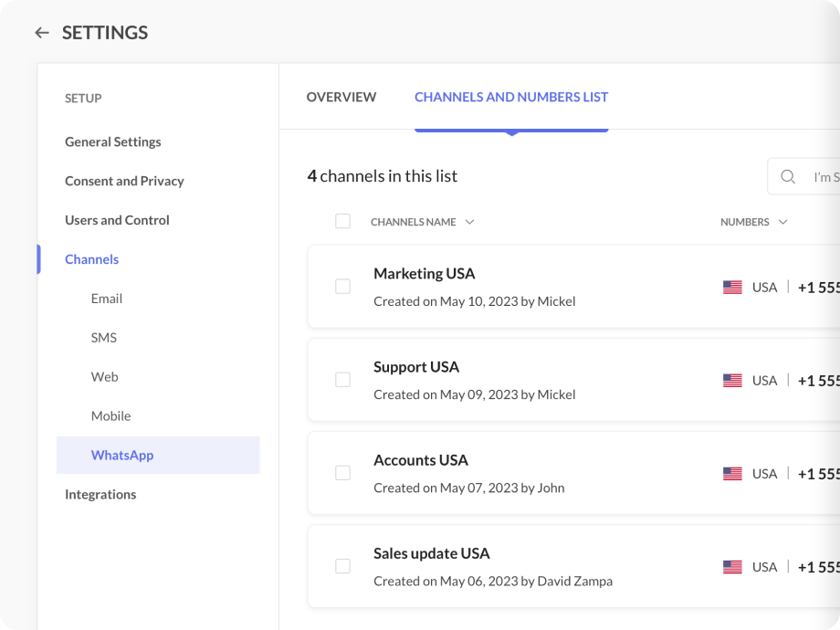Click the USA flag in Support USA row

click(x=732, y=381)
